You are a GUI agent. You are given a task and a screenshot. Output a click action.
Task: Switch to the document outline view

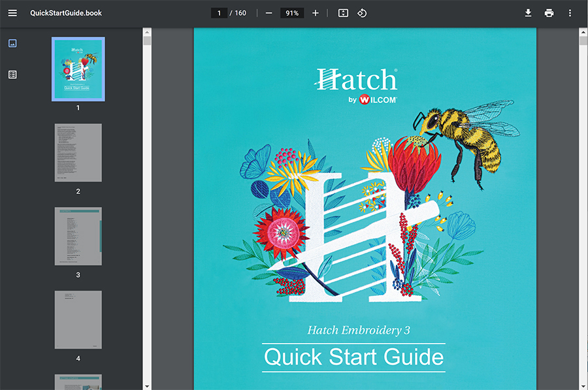(x=12, y=74)
